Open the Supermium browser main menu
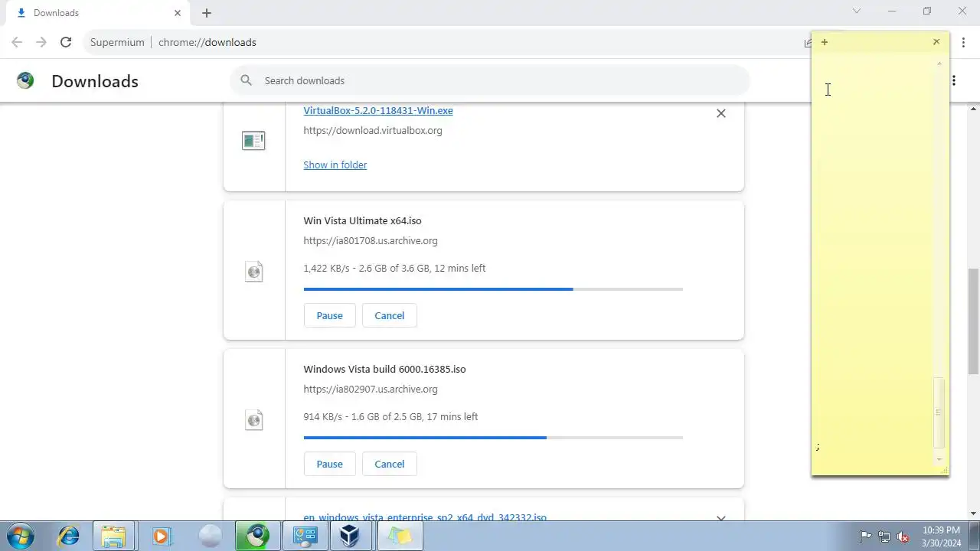 pos(962,42)
